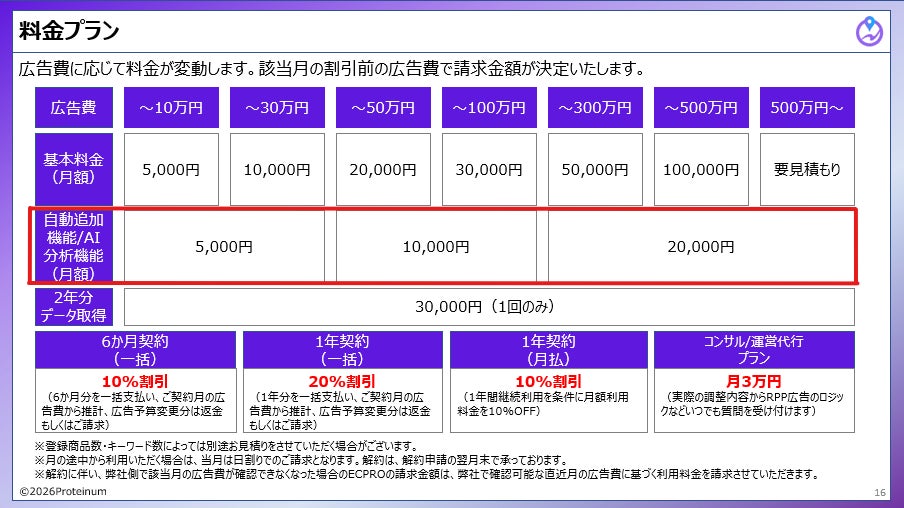904x508 pixels.
Task: Click the 自動追加機能/AI分析機能 row label
Action: pos(74,246)
